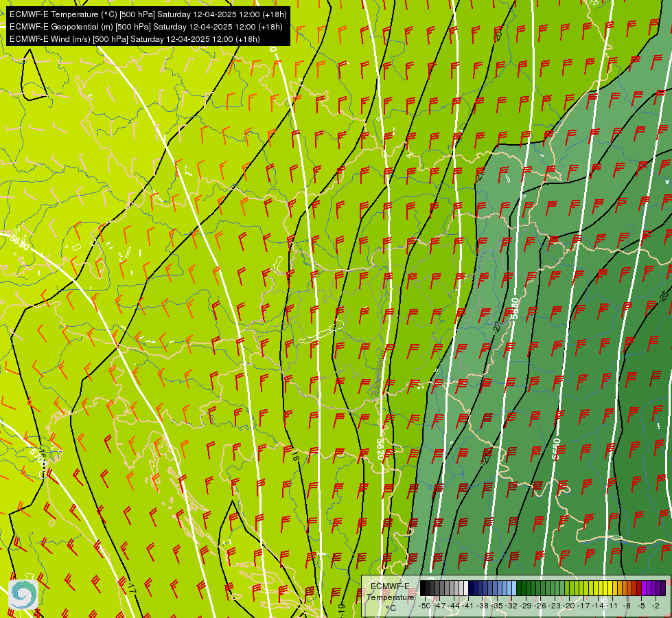Screen dimensions: 672x618
Task: Click the white 5620 geopotential contour label
Action: 380,449
